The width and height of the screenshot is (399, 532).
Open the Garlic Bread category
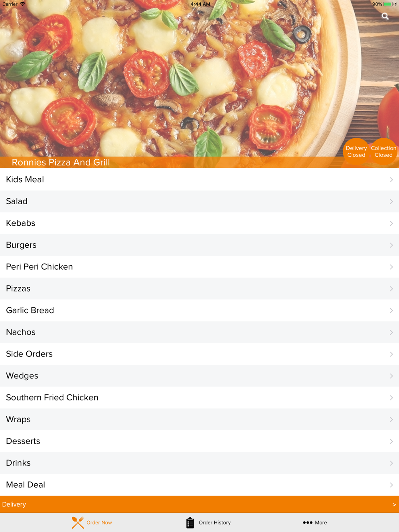click(x=199, y=311)
